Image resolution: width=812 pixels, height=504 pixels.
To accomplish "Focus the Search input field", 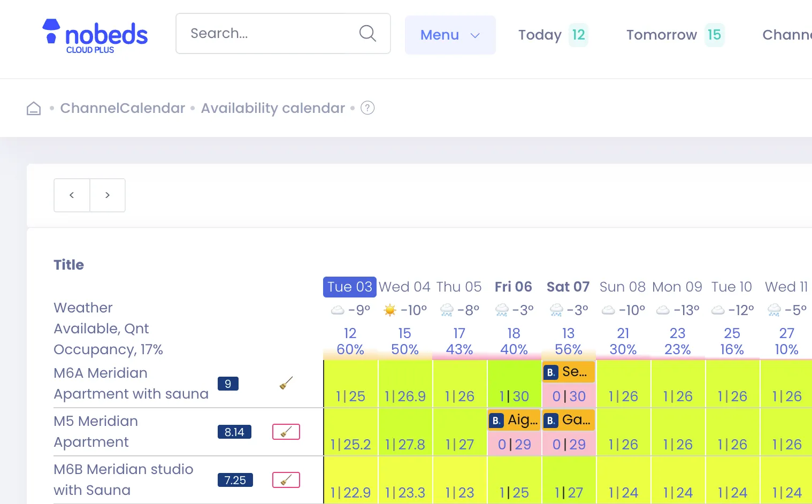I will (x=283, y=33).
